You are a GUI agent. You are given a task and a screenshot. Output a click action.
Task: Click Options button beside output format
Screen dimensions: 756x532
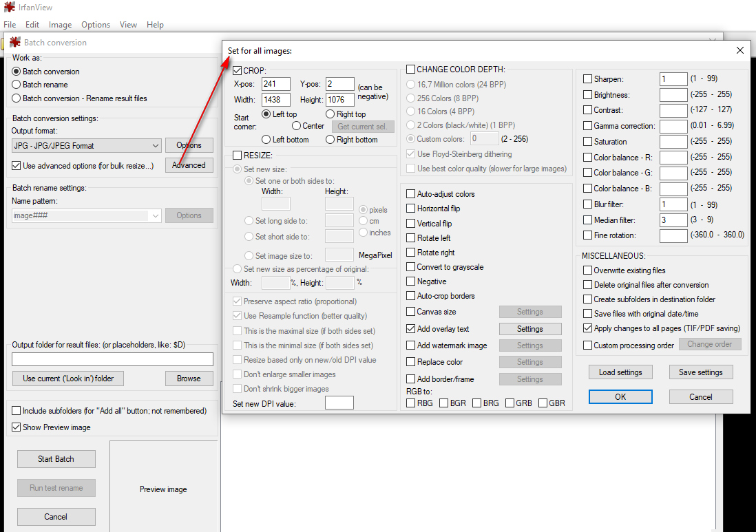point(189,145)
